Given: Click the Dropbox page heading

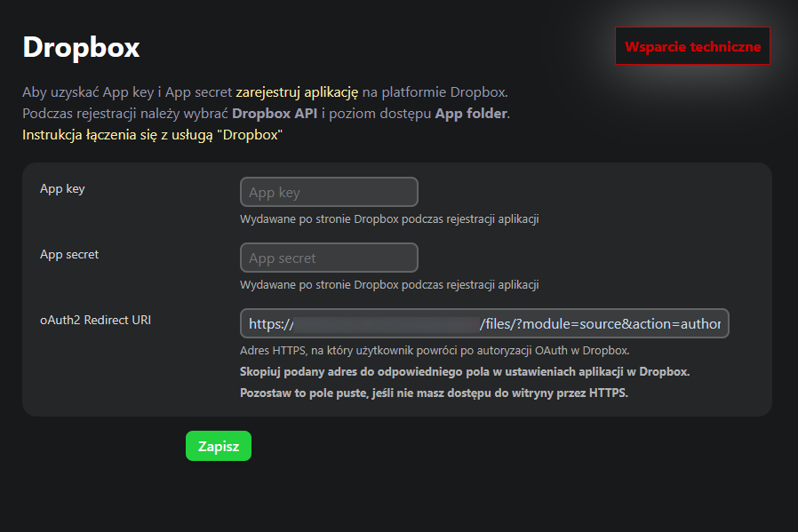Looking at the screenshot, I should pyautogui.click(x=81, y=47).
